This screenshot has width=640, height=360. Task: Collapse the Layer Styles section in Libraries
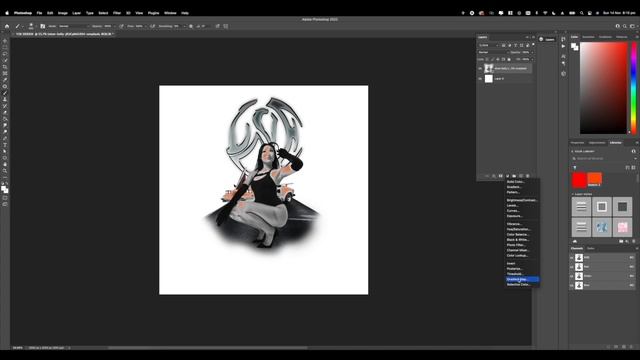click(x=572, y=194)
